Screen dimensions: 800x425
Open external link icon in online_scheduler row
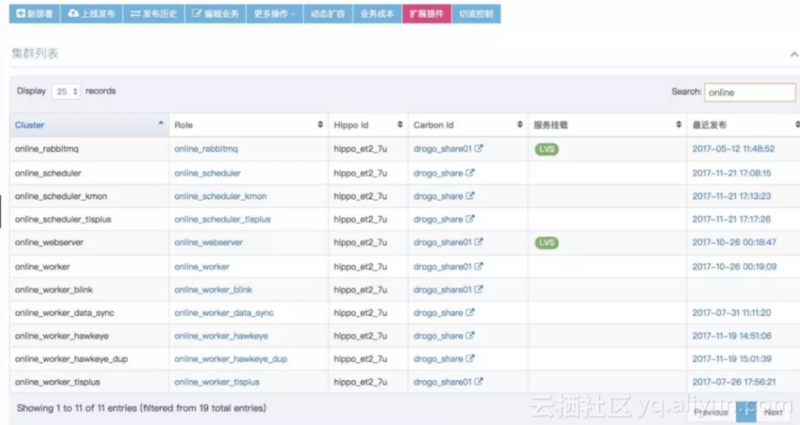[470, 173]
